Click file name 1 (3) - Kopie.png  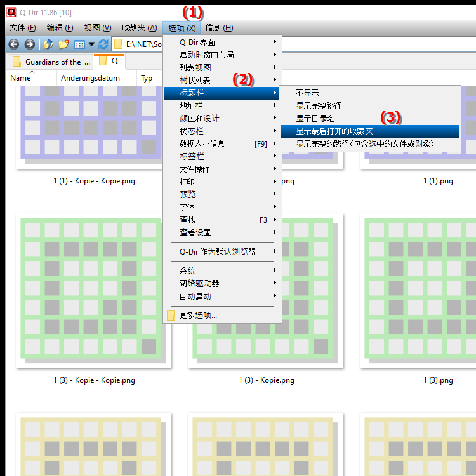click(266, 380)
